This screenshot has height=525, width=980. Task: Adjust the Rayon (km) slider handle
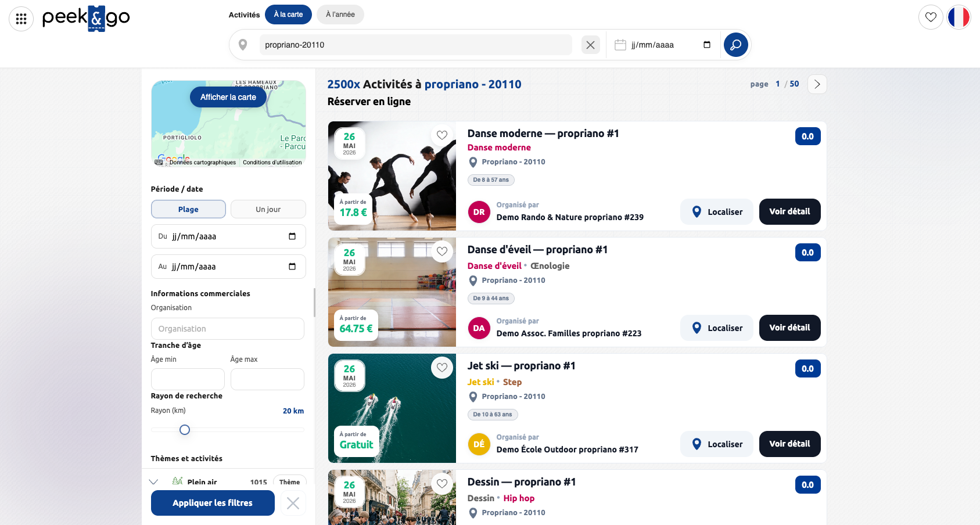[185, 430]
